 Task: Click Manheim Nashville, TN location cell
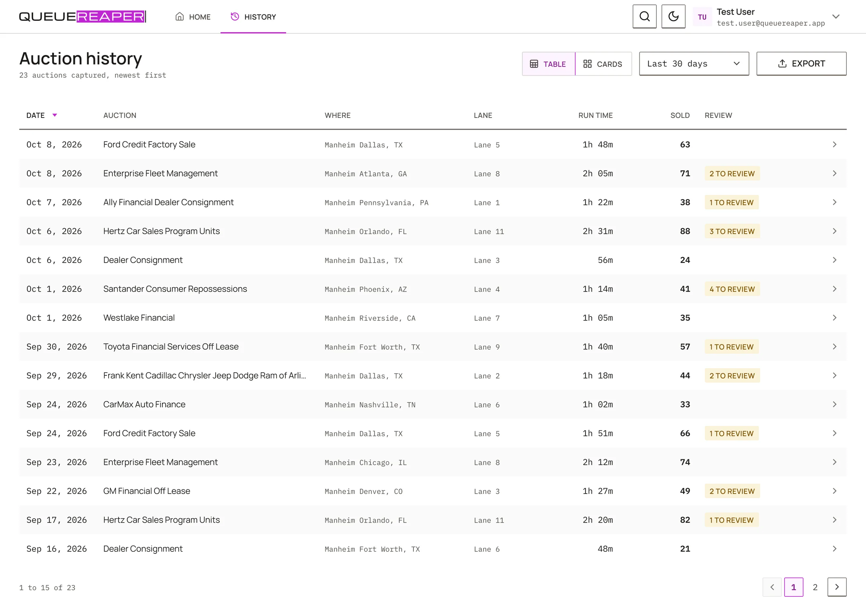click(x=370, y=405)
